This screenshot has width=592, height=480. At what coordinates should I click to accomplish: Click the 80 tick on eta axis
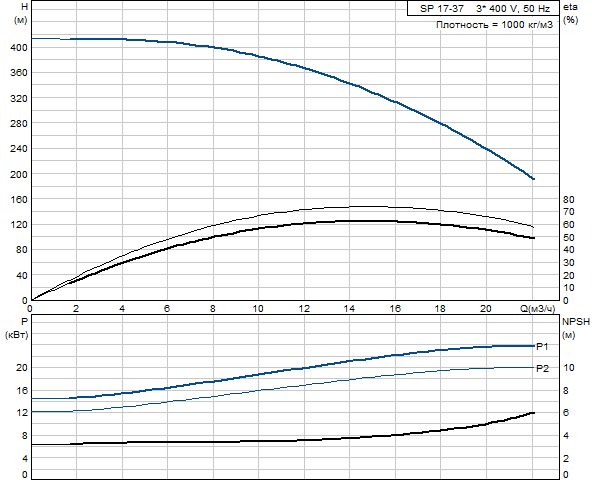tap(569, 199)
